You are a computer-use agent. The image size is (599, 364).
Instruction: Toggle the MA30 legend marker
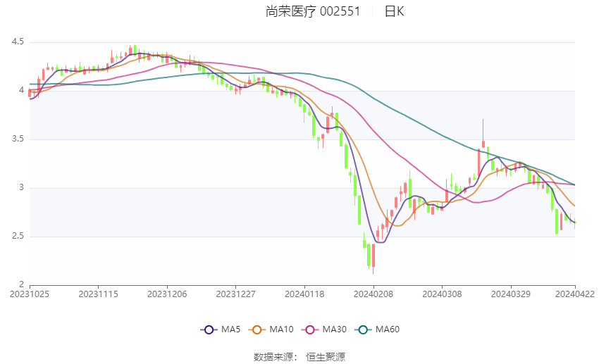(310, 330)
